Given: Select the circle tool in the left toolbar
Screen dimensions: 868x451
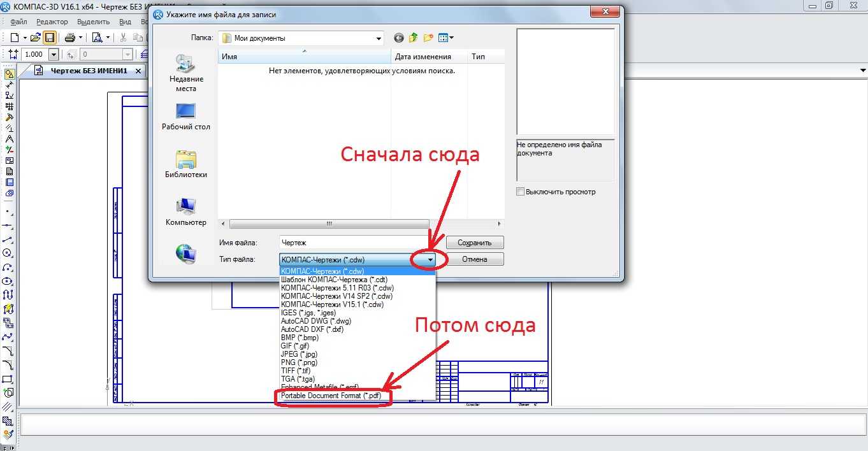Looking at the screenshot, I should pyautogui.click(x=8, y=253).
